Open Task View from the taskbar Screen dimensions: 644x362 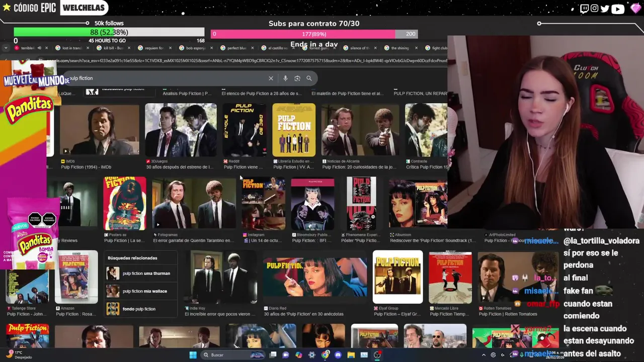[273, 355]
